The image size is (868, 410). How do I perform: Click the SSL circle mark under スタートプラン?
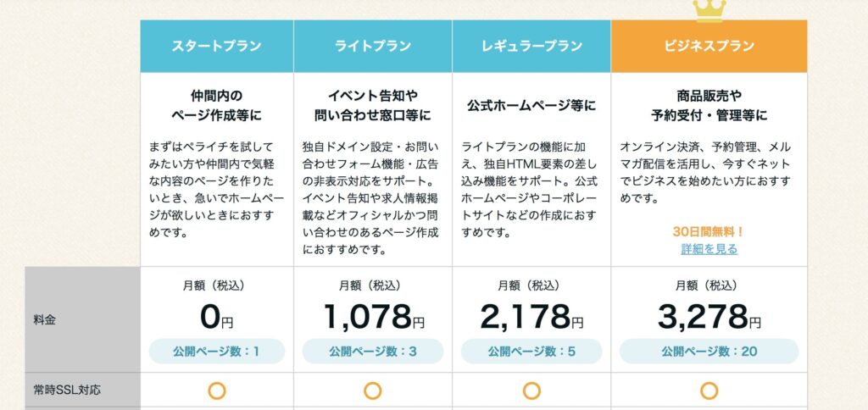coord(217,391)
